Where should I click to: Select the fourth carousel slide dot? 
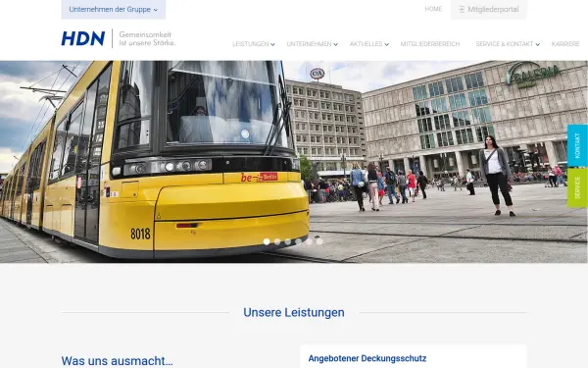click(x=299, y=241)
